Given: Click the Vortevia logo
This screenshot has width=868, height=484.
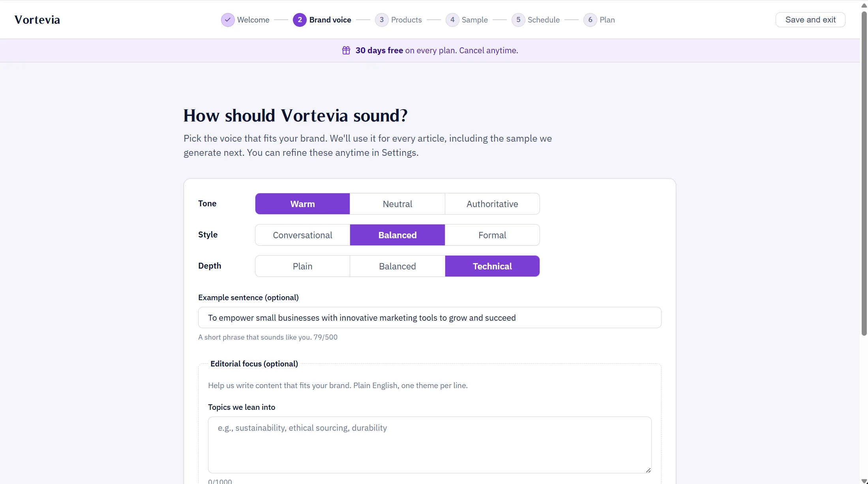Looking at the screenshot, I should 37,20.
